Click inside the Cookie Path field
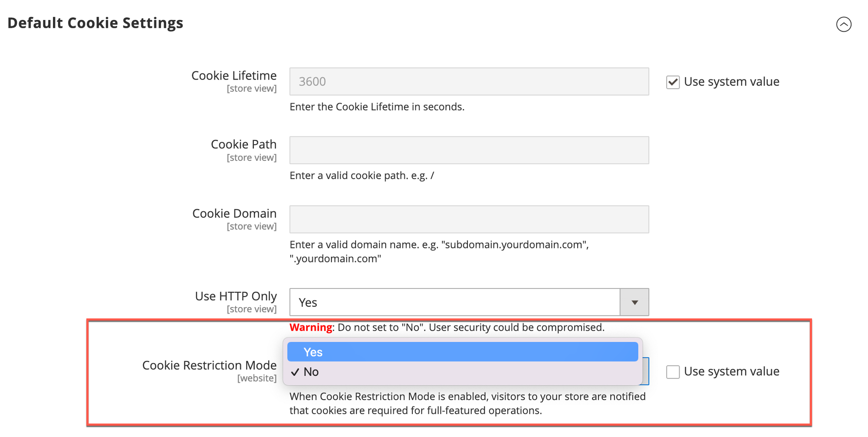 pos(469,150)
